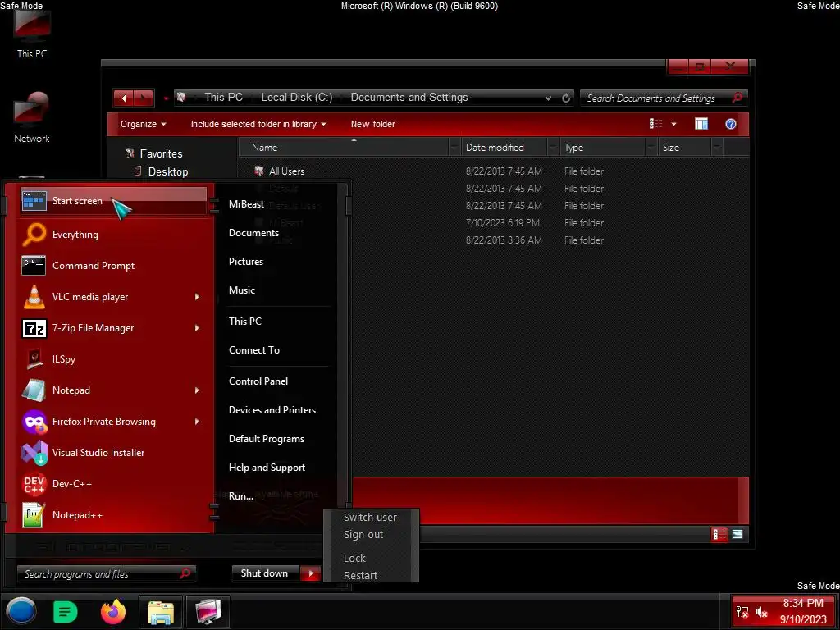This screenshot has width=840, height=630.
Task: Open Help and Support
Action: [x=267, y=468]
